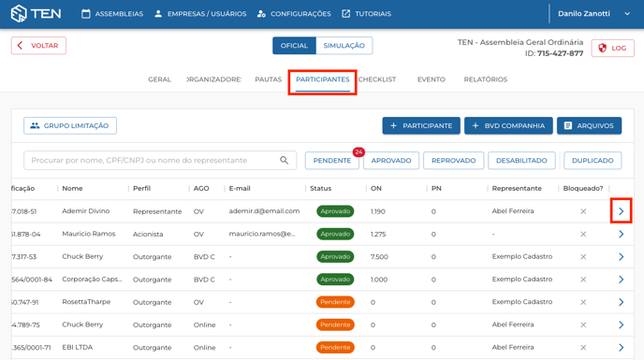644x360 pixels.
Task: Select the name Mauricio Ramos
Action: [x=89, y=234]
